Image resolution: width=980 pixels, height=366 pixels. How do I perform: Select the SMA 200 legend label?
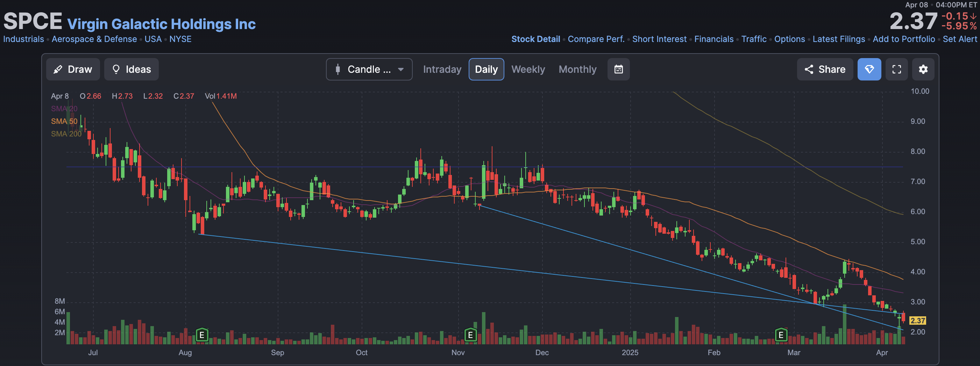(x=66, y=134)
